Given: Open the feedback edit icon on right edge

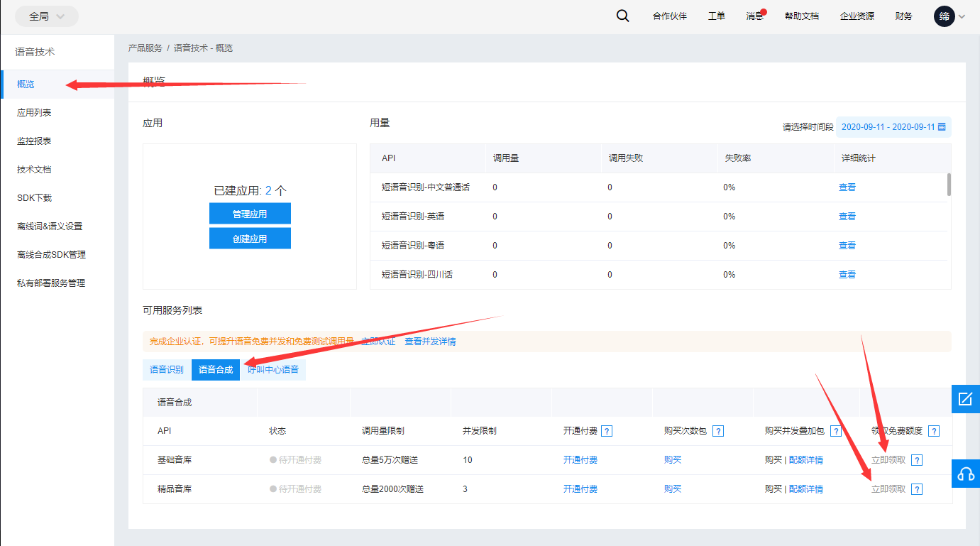Looking at the screenshot, I should click(965, 399).
